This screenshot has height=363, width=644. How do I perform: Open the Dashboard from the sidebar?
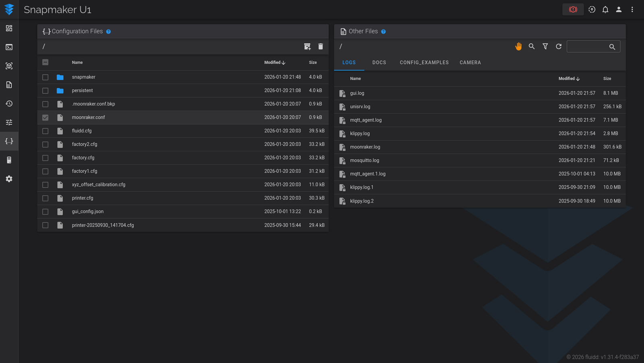[9, 28]
